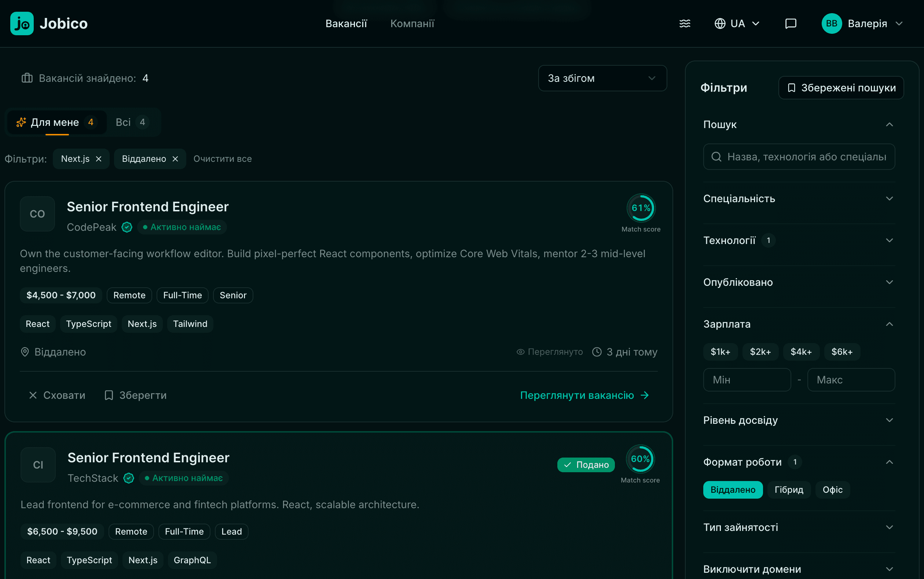Click the eye icon next to Переглянуто
Image resolution: width=924 pixels, height=579 pixels.
point(520,352)
